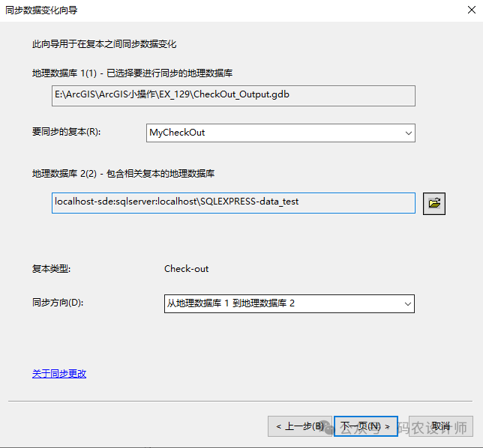Click the 同步方向(D) label
The width and height of the screenshot is (483, 448).
pos(58,303)
